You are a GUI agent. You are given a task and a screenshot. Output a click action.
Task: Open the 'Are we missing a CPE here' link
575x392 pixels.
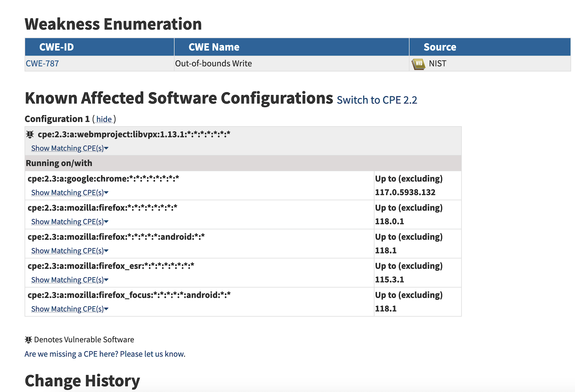coord(105,354)
